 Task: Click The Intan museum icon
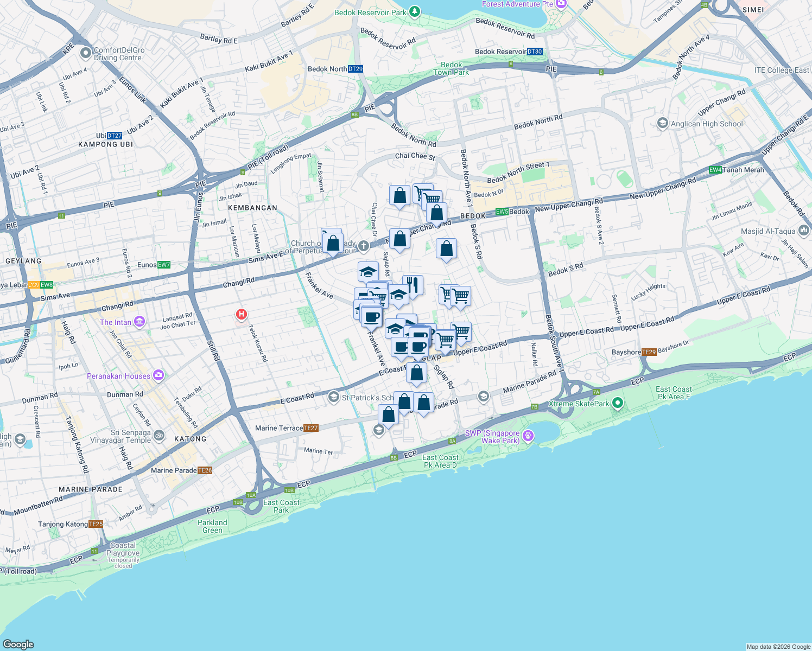coord(139,322)
